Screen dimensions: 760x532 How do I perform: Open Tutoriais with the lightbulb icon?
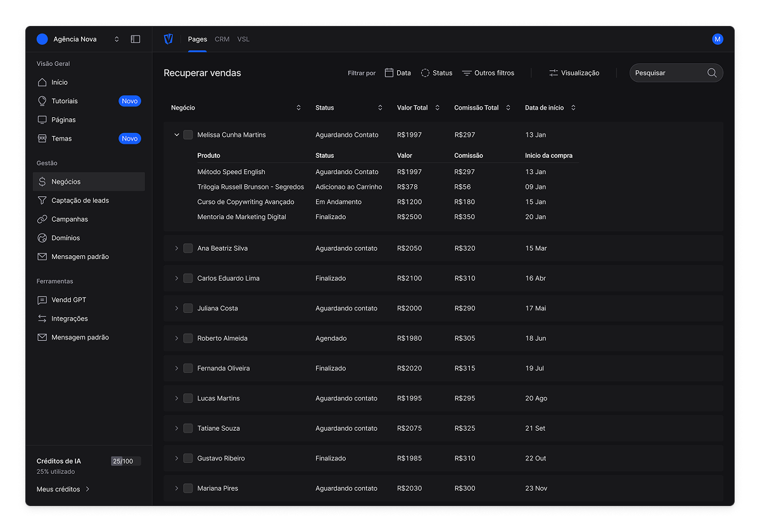64,101
